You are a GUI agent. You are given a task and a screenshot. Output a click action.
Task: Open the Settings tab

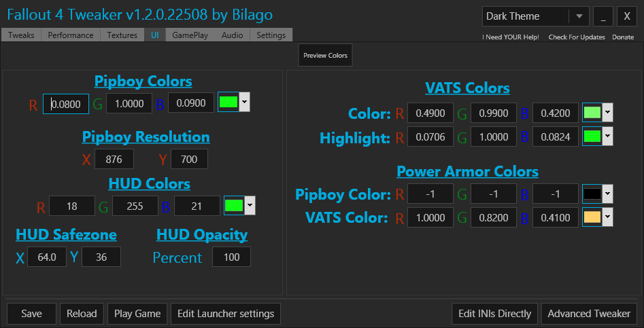tap(271, 35)
